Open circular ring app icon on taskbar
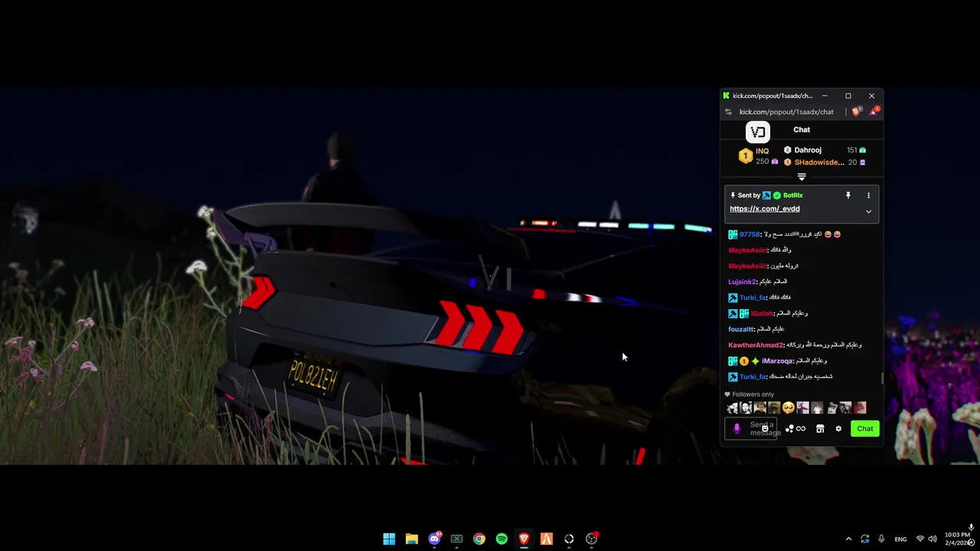Image resolution: width=980 pixels, height=551 pixels. click(x=569, y=539)
